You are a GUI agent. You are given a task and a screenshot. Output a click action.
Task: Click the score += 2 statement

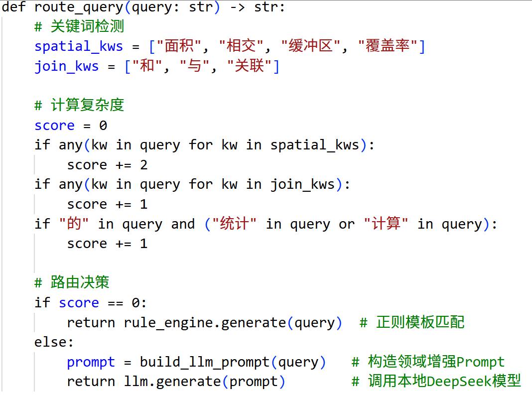tap(107, 165)
